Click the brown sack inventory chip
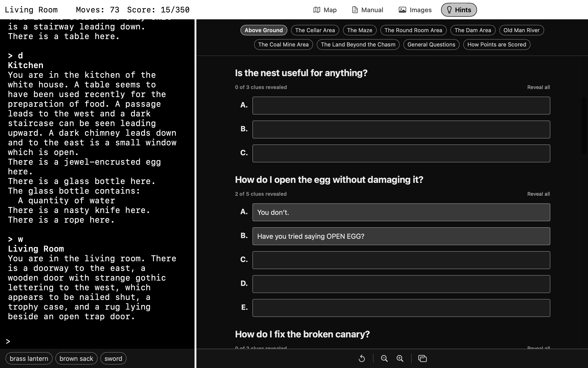The height and width of the screenshot is (368, 588). click(76, 359)
